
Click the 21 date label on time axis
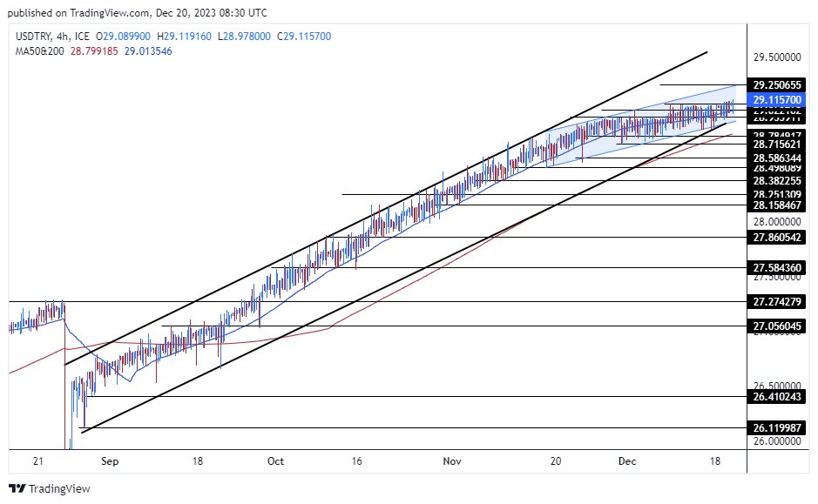pyautogui.click(x=37, y=461)
